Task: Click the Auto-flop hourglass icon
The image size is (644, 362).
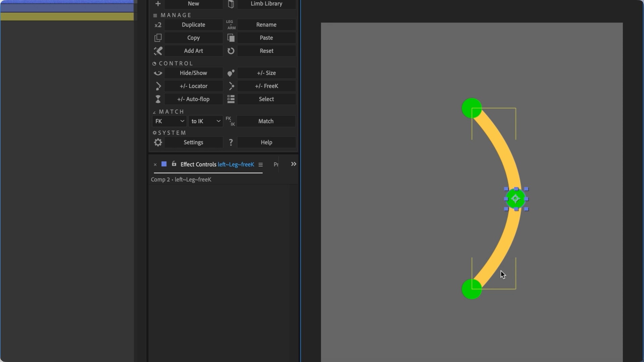Action: [158, 99]
